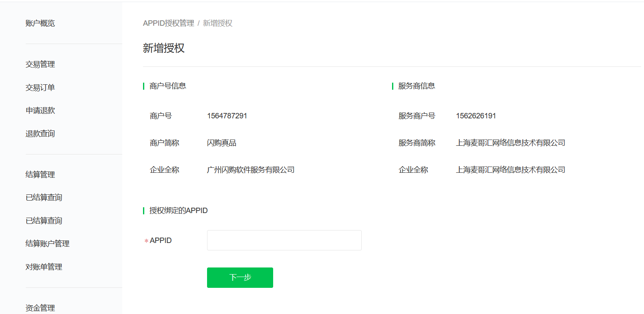Click the APPID授权管理 breadcrumb link

(x=168, y=23)
